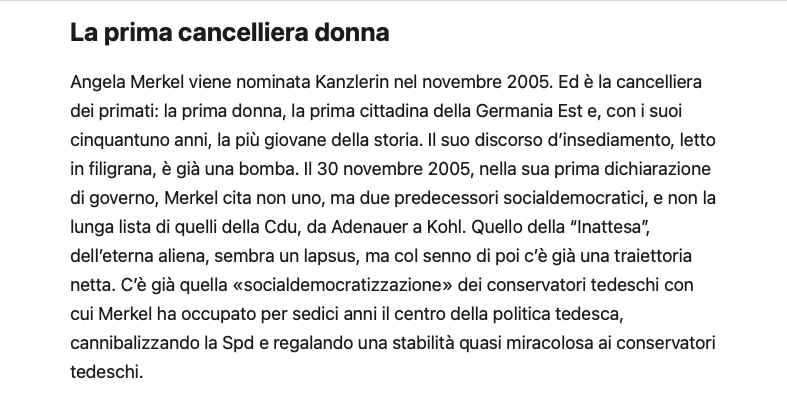Click the word "cinquantuno"
The width and height of the screenshot is (787, 411).
pos(120,134)
